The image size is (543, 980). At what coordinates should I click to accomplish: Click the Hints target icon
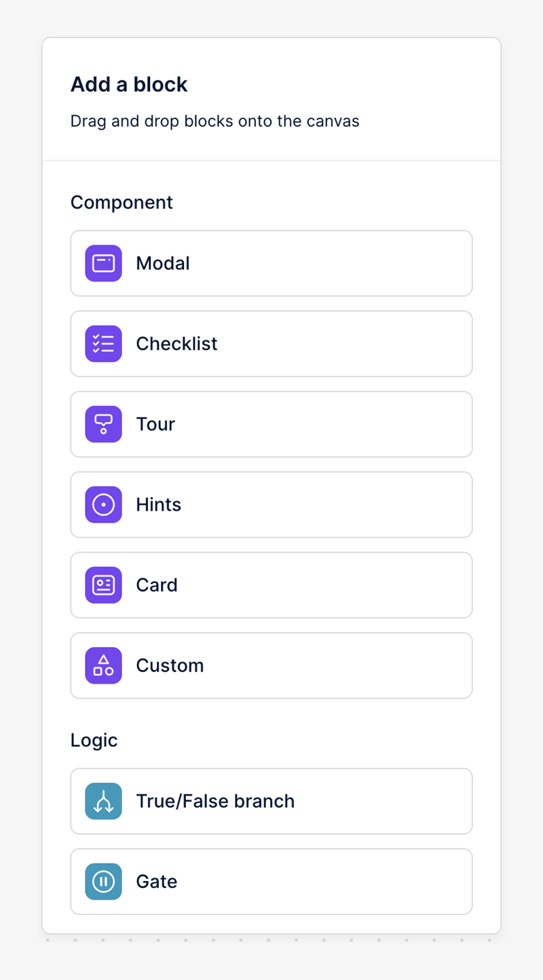(x=103, y=504)
